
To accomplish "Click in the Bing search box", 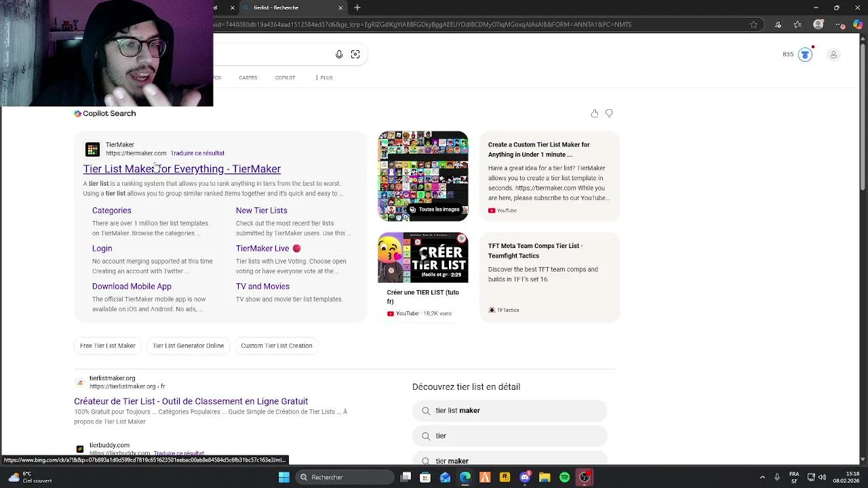I will point(271,54).
